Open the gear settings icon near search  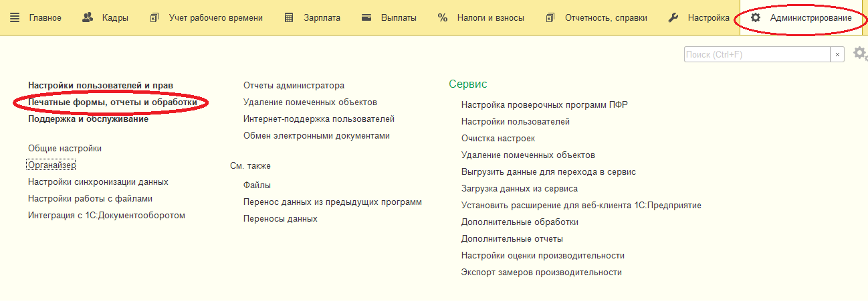(859, 54)
